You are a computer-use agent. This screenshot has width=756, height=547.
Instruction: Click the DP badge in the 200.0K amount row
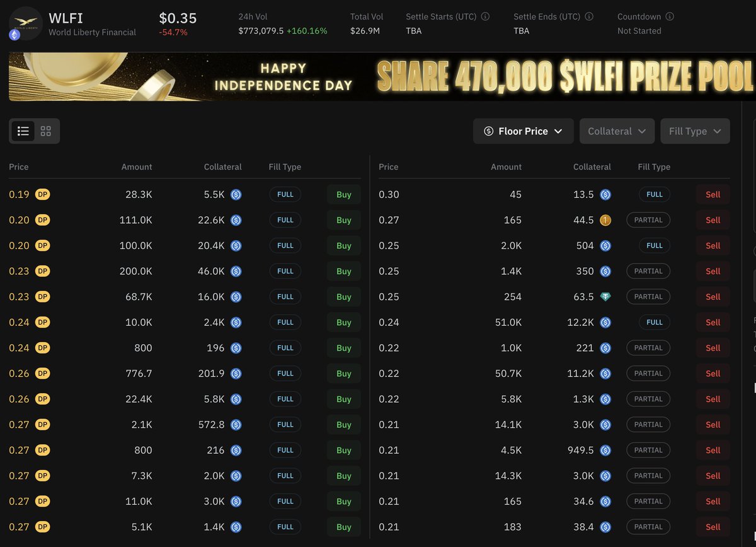click(x=42, y=271)
